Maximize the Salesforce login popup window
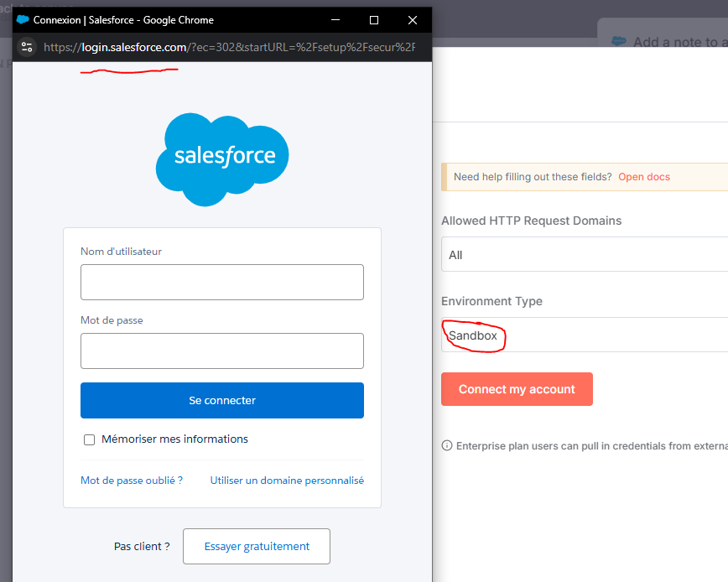The height and width of the screenshot is (582, 728). click(x=374, y=20)
